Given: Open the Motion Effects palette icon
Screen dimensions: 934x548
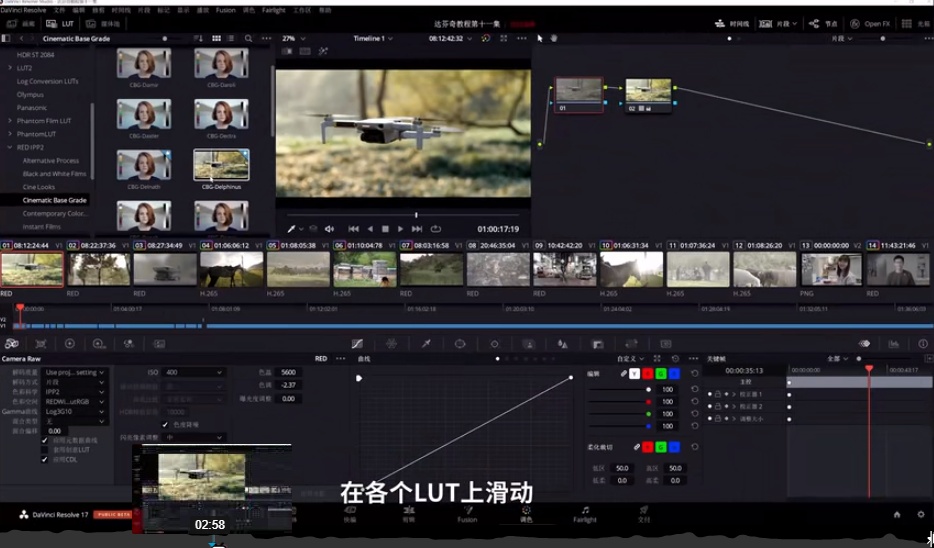Looking at the screenshot, I should point(159,344).
